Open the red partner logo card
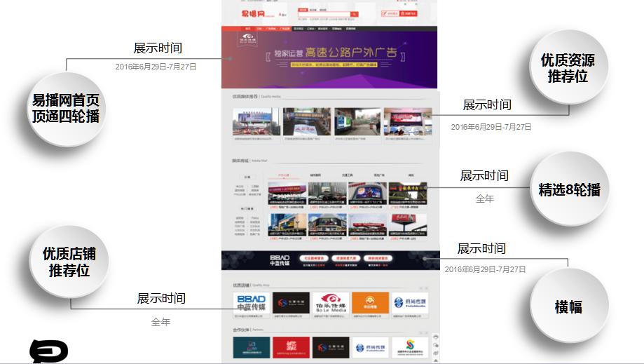Viewport: 644px width, 364px height. (291, 348)
